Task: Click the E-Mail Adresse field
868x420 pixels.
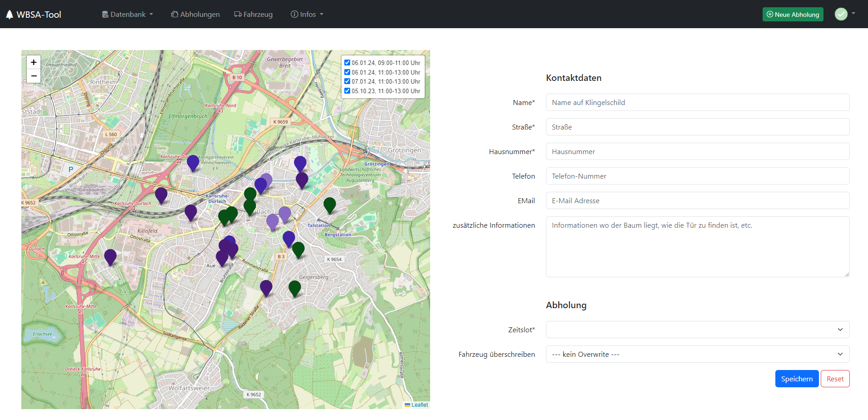Action: click(698, 200)
